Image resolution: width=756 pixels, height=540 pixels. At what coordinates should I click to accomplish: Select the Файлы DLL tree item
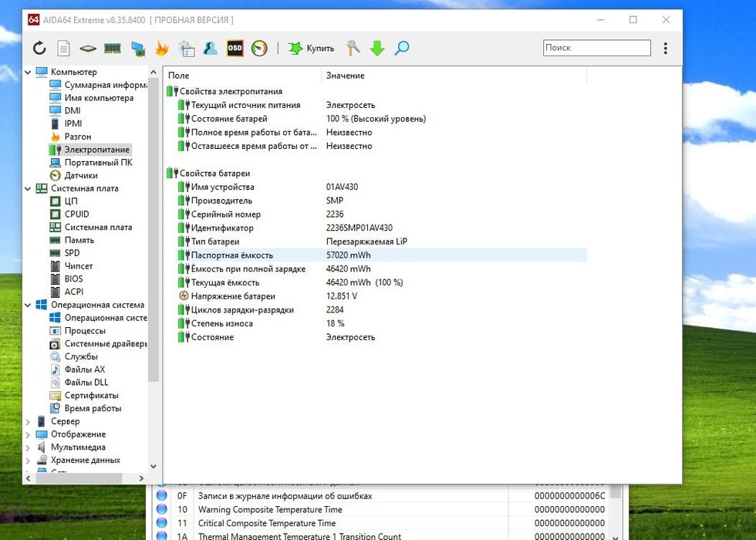[86, 383]
